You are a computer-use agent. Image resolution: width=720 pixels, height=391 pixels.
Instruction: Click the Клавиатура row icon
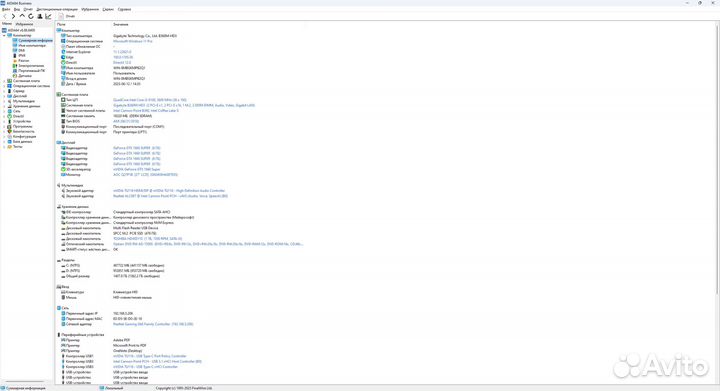tap(63, 292)
